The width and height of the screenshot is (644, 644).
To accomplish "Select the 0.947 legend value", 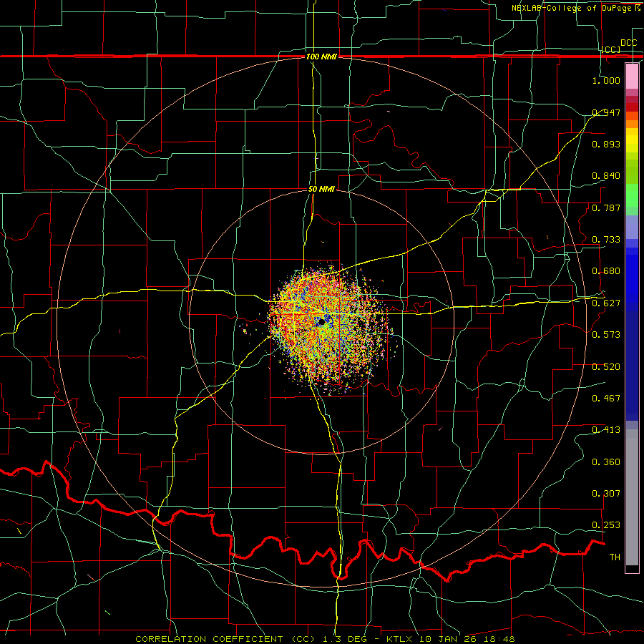I will tap(606, 112).
